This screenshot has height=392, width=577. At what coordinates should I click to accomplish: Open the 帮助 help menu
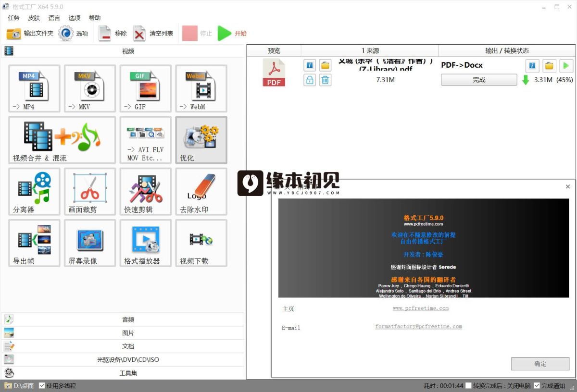click(95, 18)
